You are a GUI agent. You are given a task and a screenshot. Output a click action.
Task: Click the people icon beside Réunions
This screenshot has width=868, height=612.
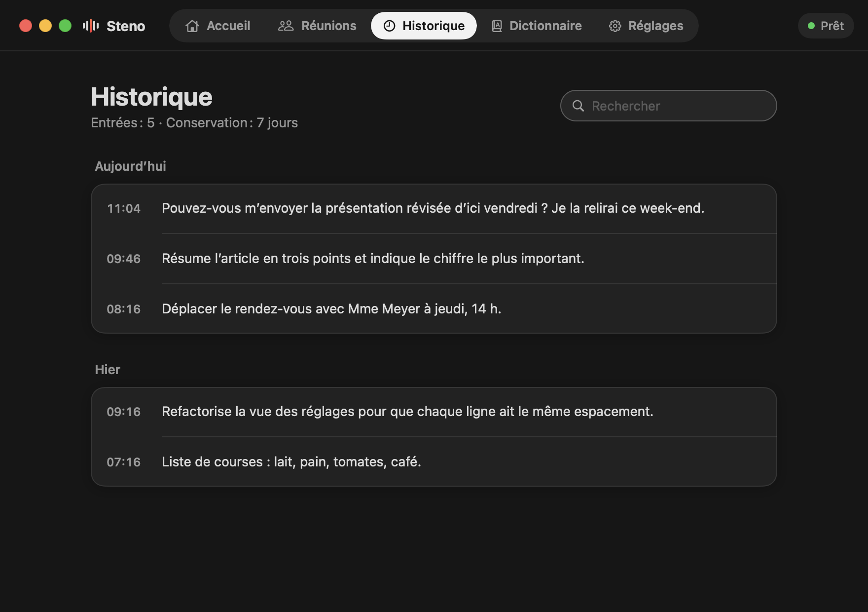pyautogui.click(x=286, y=26)
